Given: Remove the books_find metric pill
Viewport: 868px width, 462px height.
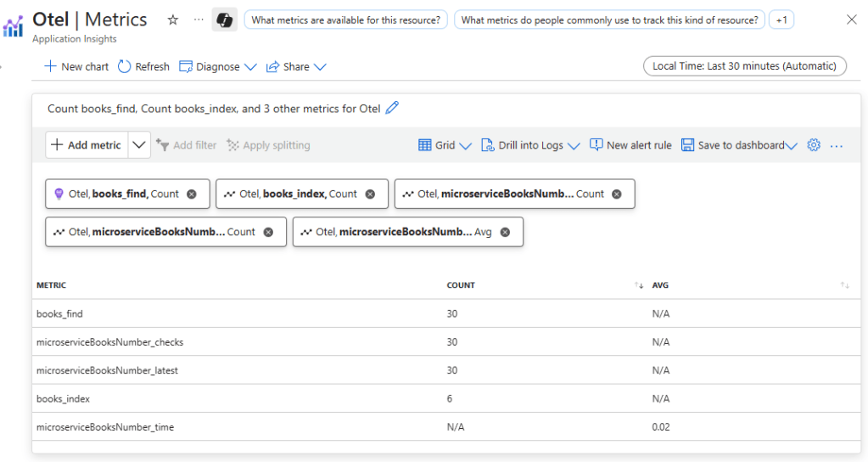Looking at the screenshot, I should click(192, 194).
